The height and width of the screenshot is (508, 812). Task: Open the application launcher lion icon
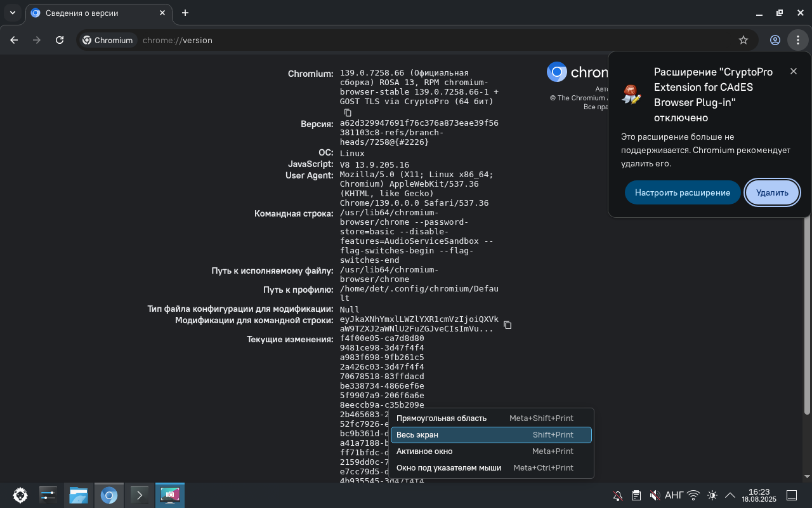20,495
